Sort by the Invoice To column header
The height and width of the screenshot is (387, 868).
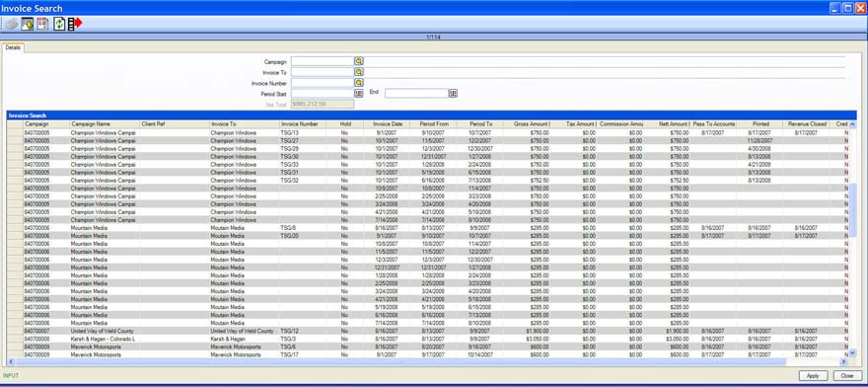click(x=245, y=124)
